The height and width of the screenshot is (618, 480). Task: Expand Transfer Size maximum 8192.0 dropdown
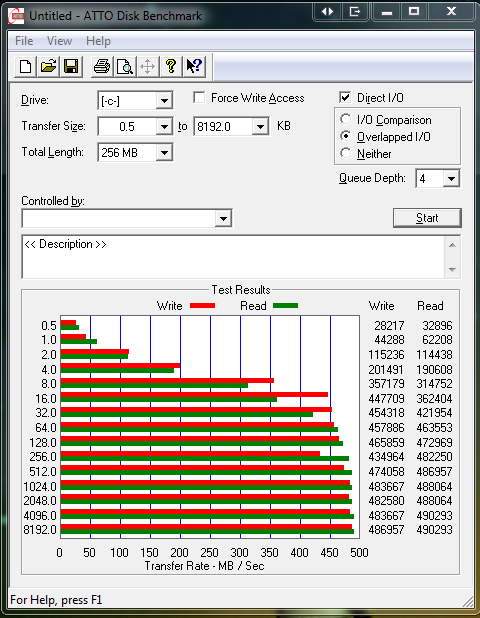260,127
